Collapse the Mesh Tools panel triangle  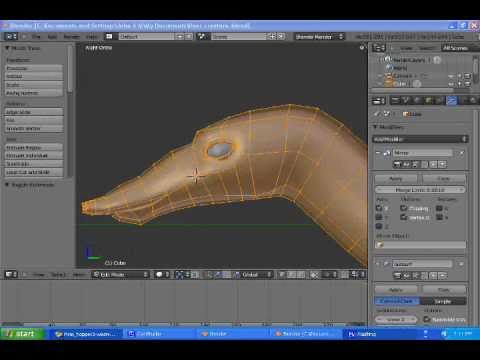point(7,48)
